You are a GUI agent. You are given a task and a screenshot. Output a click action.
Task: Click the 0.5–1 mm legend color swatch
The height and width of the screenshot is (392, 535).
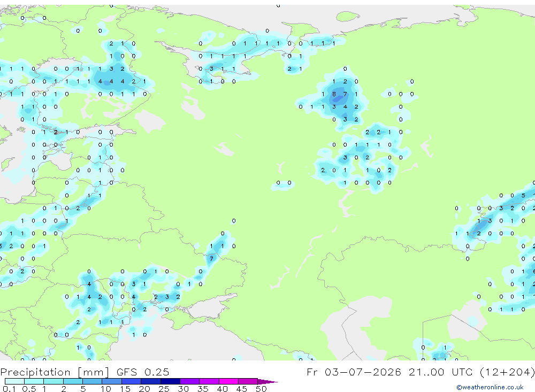[34, 381]
